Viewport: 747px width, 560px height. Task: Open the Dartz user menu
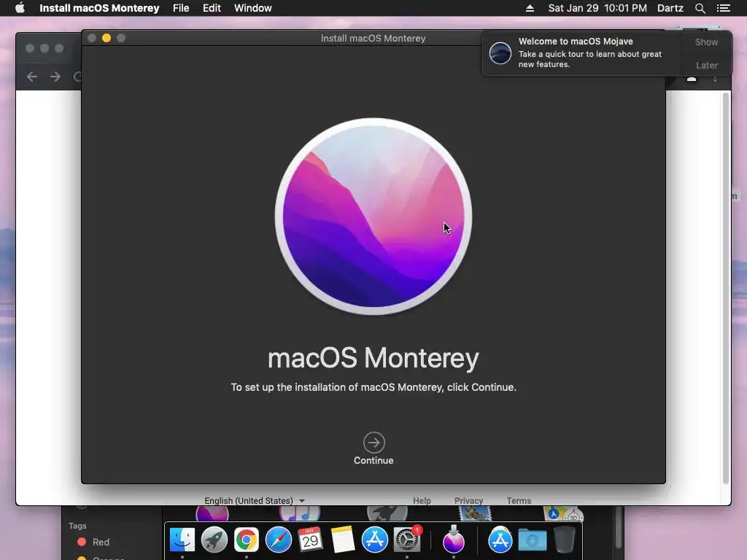(x=670, y=8)
